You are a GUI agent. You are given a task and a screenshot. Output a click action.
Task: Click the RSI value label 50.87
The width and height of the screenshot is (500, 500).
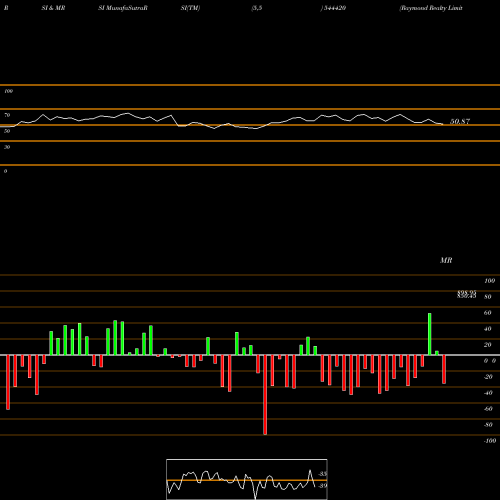tap(460, 121)
